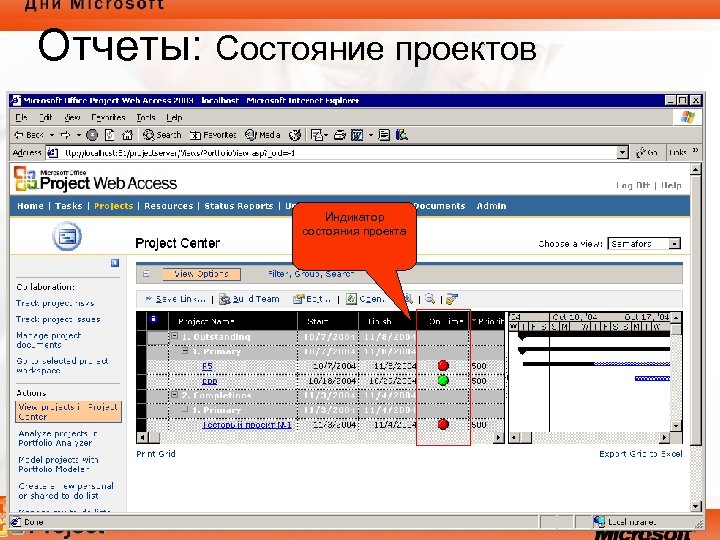This screenshot has width=720, height=540.
Task: Click the Print Grid link
Action: tap(156, 454)
